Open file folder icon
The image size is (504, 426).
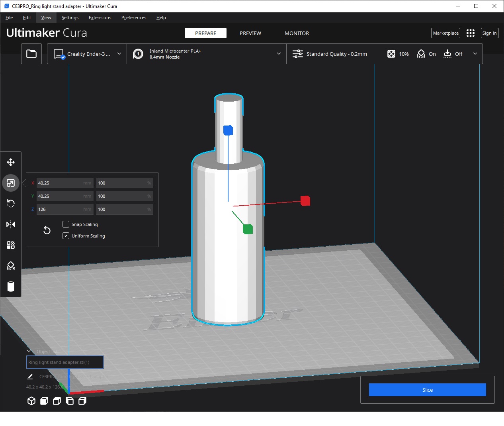[31, 54]
